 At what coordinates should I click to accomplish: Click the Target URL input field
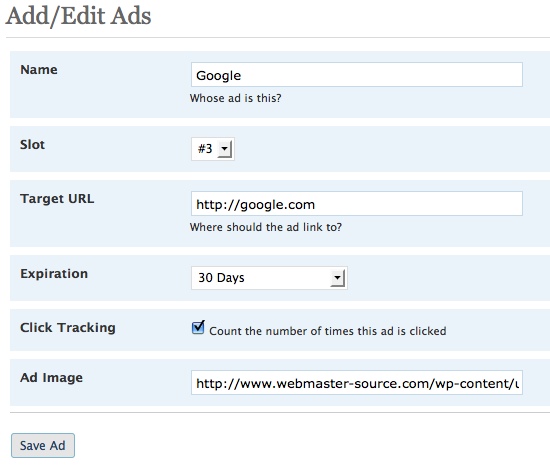[x=357, y=204]
